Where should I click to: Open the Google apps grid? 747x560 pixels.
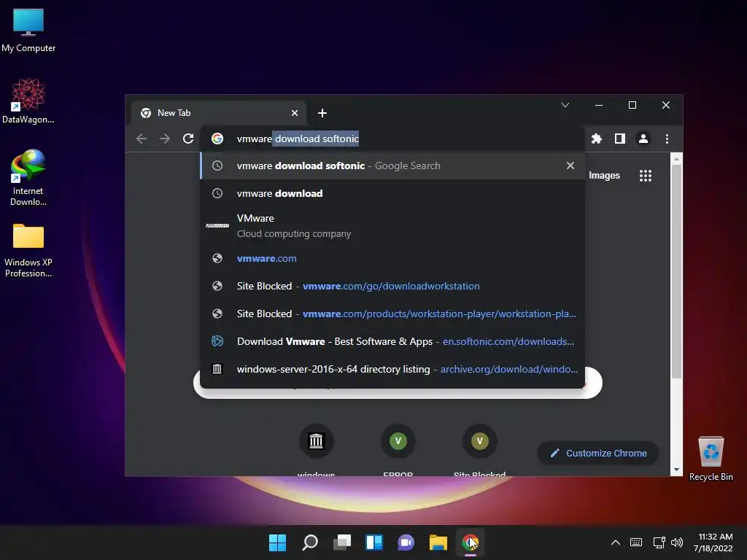tap(646, 176)
